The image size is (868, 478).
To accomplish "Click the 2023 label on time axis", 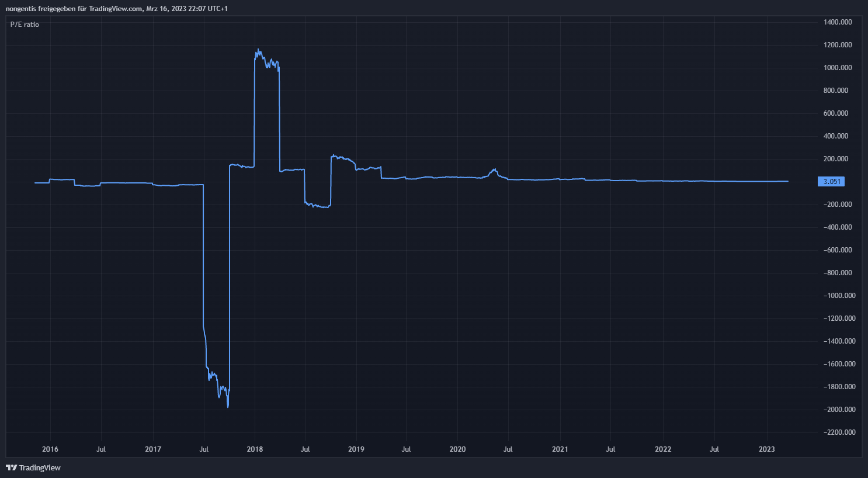I will 766,449.
